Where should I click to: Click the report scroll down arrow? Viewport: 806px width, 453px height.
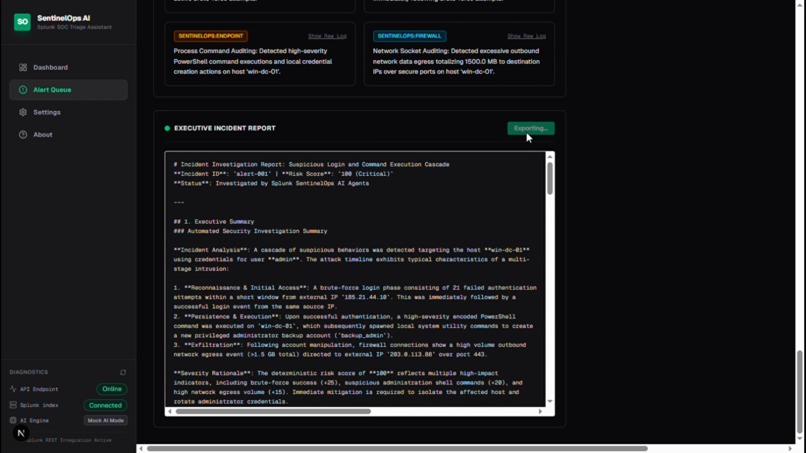550,402
